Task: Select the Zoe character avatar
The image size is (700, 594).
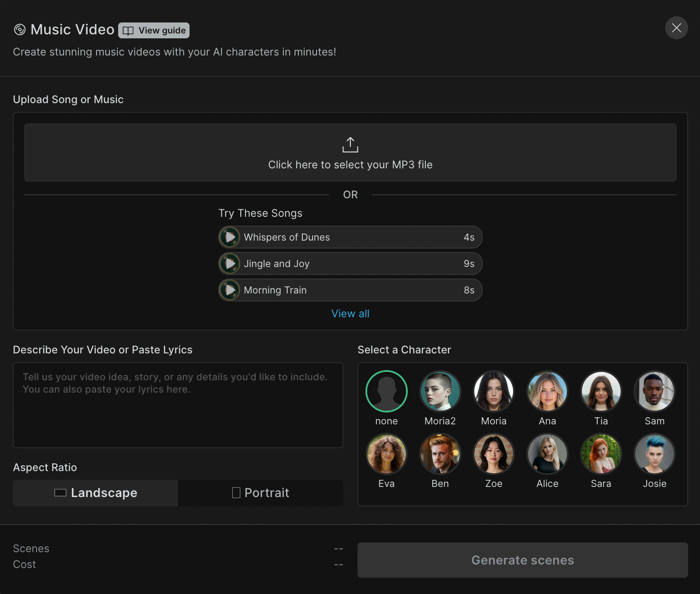Action: pos(494,454)
